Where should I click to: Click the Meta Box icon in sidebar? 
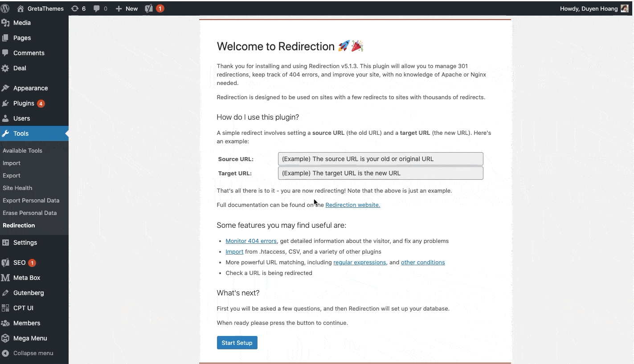point(5,278)
